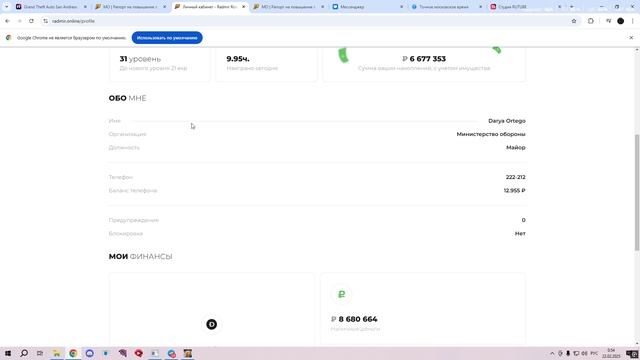The height and width of the screenshot is (360, 640).
Task: Click the Использовать по умолчанию button
Action: point(167,38)
